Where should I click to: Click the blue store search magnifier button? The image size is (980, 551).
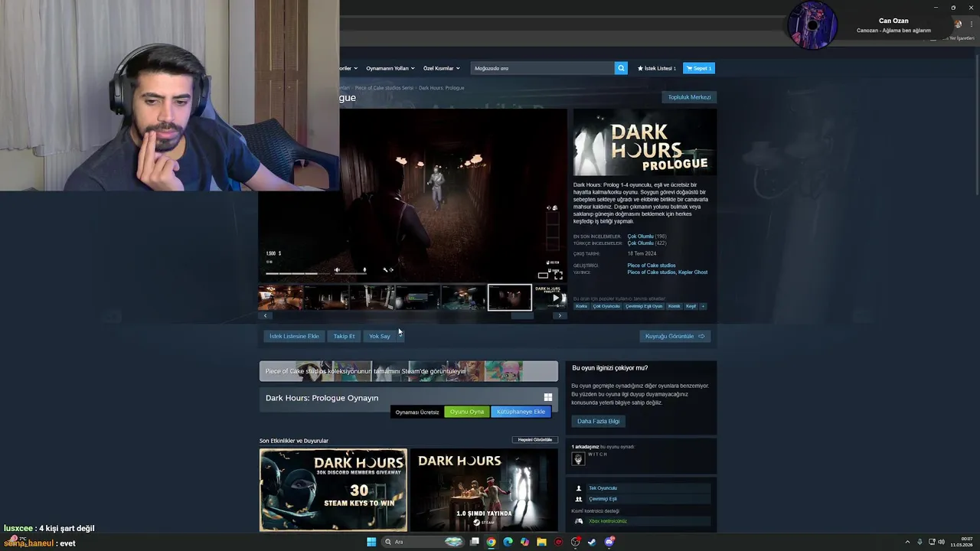[x=621, y=68]
